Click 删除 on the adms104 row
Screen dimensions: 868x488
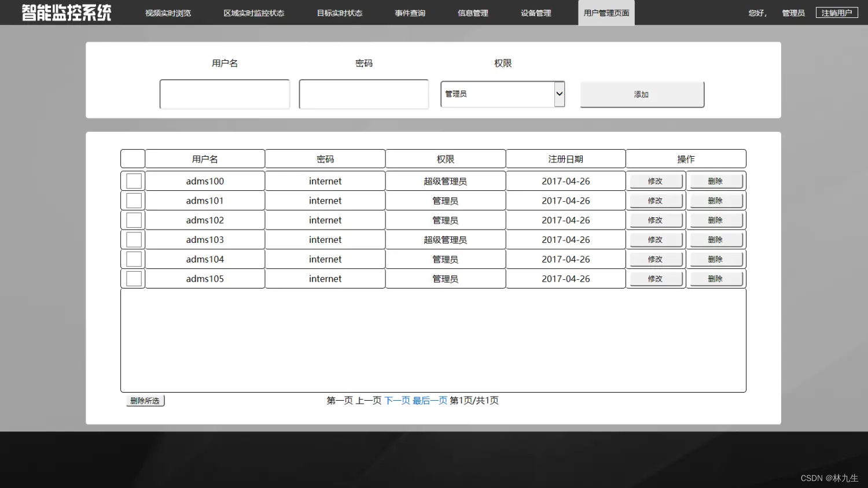[x=716, y=259]
